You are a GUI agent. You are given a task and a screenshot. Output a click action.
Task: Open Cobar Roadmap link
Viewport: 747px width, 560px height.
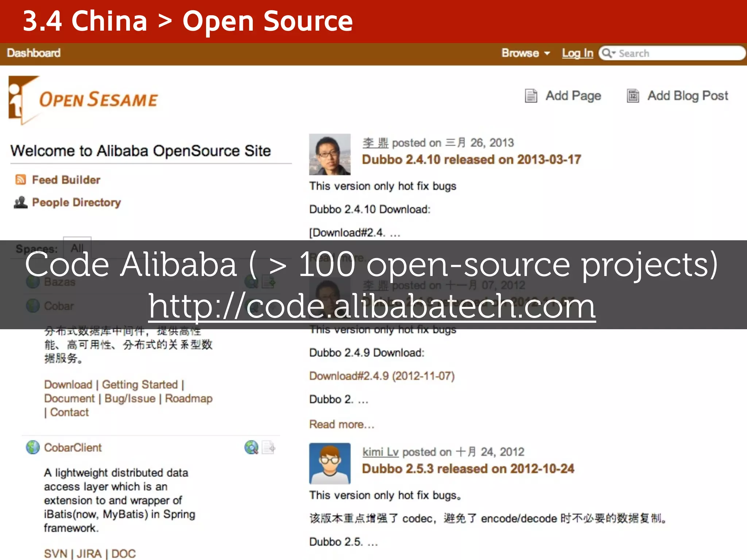coord(189,398)
